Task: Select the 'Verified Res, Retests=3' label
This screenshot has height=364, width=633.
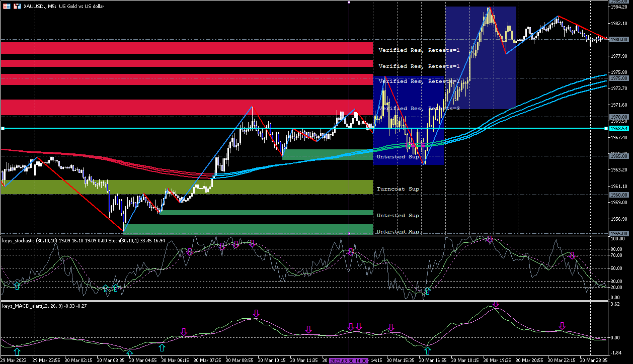Action: click(419, 109)
